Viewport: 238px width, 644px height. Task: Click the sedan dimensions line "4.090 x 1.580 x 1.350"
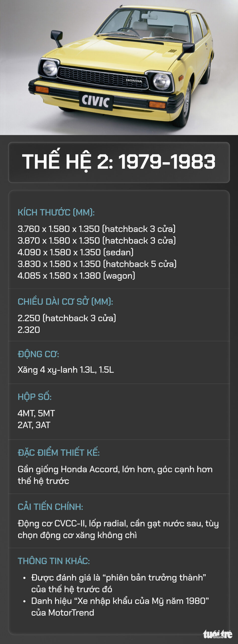[x=75, y=252]
